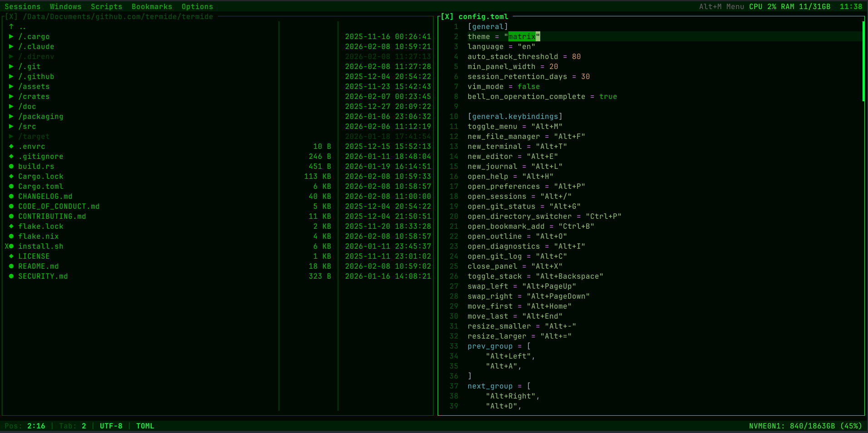The image size is (868, 433).
Task: Open the Sessions menu
Action: (23, 6)
